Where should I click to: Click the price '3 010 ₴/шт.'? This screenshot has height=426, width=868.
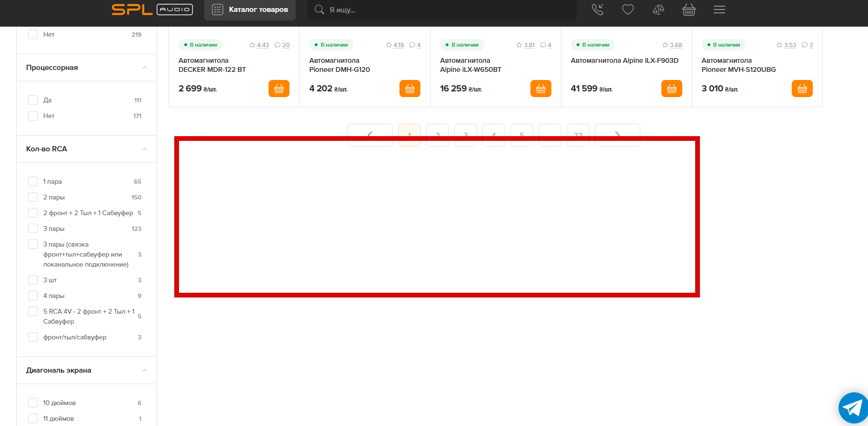(720, 89)
